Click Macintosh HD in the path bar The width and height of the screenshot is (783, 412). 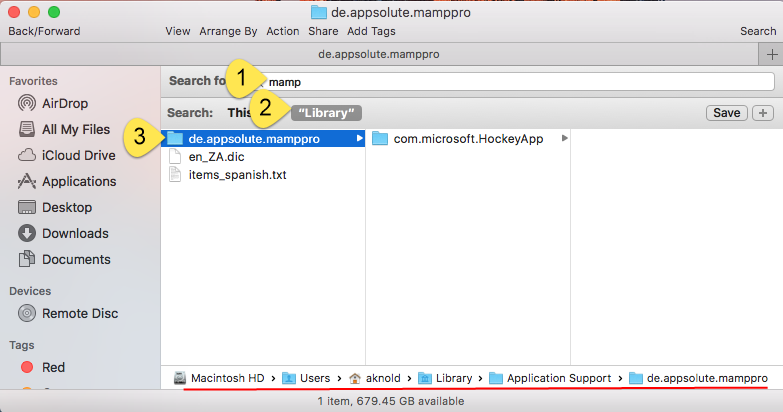coord(219,378)
